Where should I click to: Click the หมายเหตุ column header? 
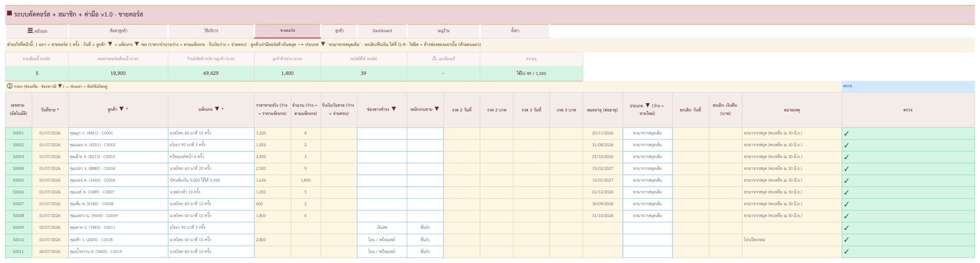pyautogui.click(x=791, y=109)
